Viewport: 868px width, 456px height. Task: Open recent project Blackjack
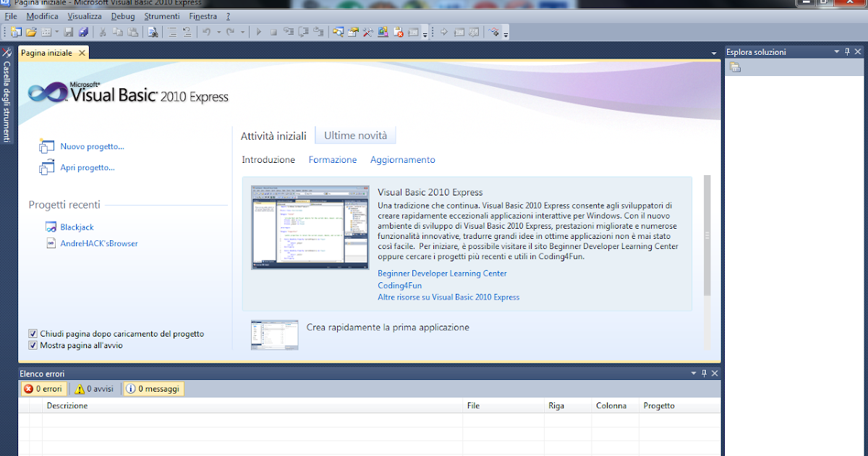[x=77, y=227]
